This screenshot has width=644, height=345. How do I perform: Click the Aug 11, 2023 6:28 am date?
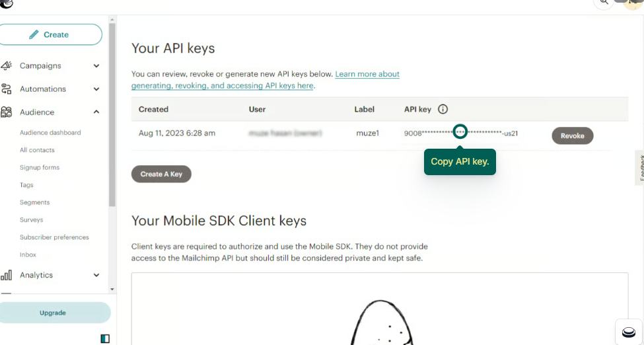[x=177, y=134]
